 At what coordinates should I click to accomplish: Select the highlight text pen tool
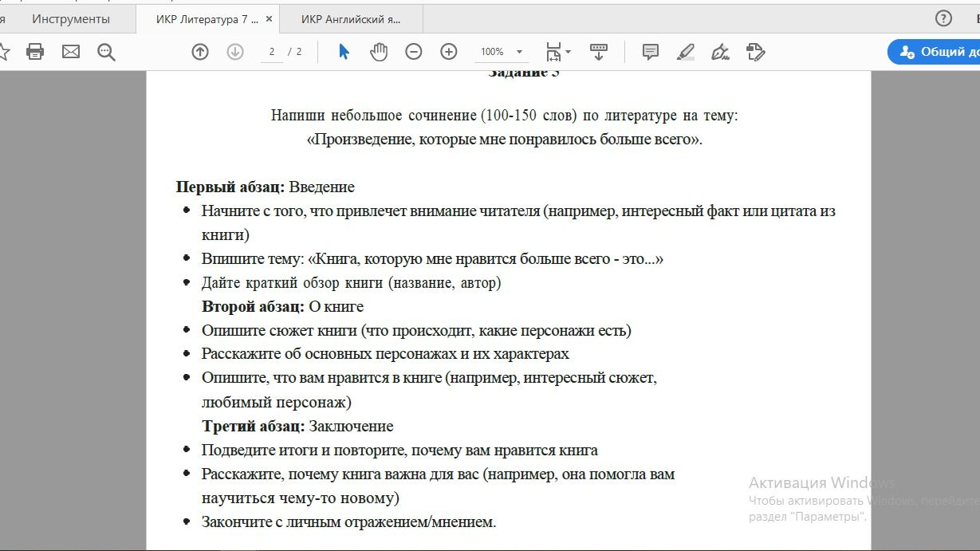tap(686, 52)
